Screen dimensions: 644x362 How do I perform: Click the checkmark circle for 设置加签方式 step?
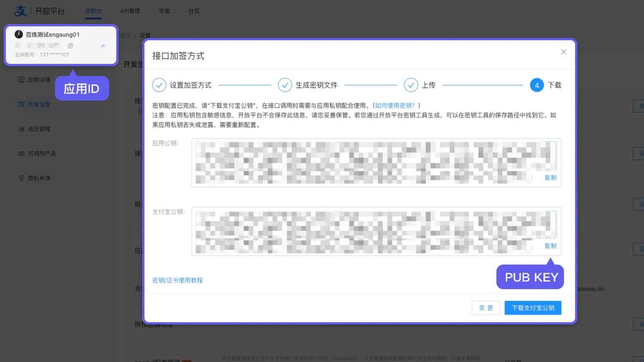[x=159, y=85]
